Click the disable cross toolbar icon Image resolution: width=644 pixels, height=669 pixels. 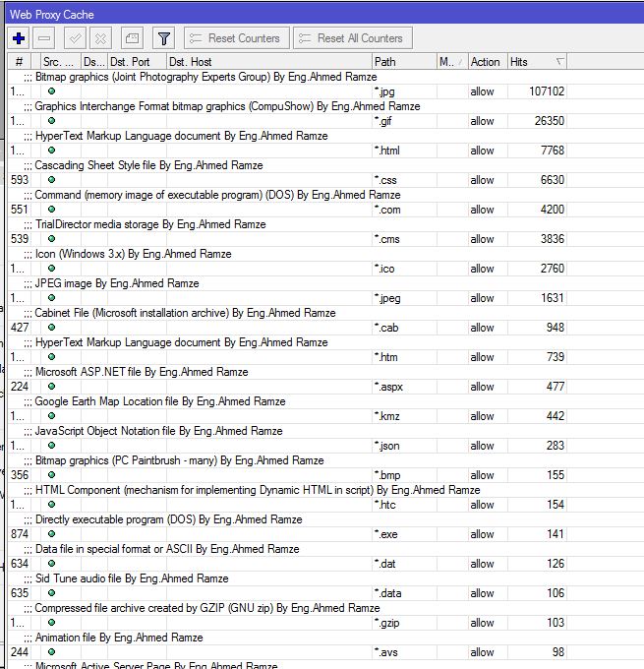tap(100, 38)
